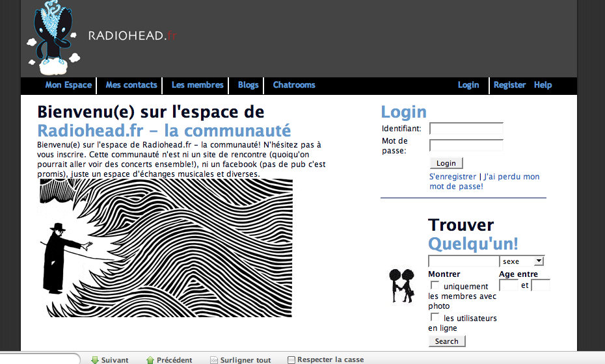Check the users online checkbox
This screenshot has height=364, width=605.
435,317
